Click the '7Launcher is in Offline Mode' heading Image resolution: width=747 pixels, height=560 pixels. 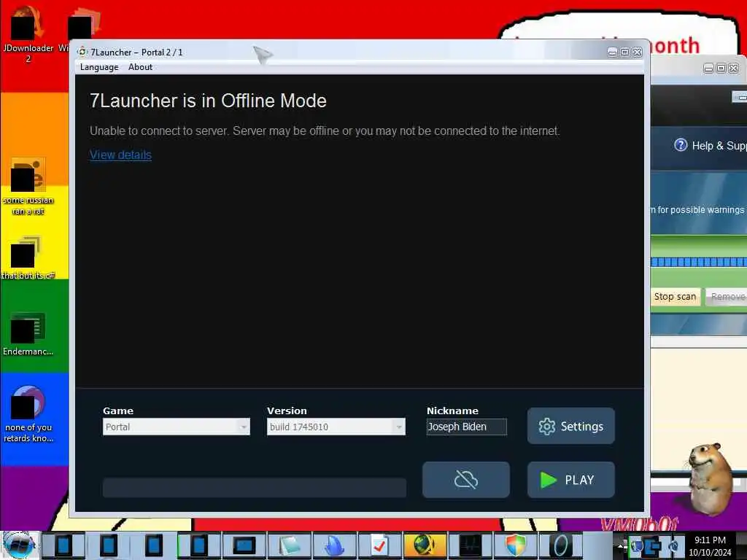point(208,101)
